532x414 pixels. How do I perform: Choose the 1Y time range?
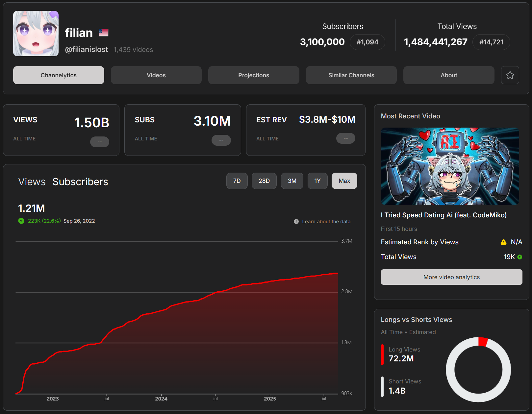[x=317, y=181]
